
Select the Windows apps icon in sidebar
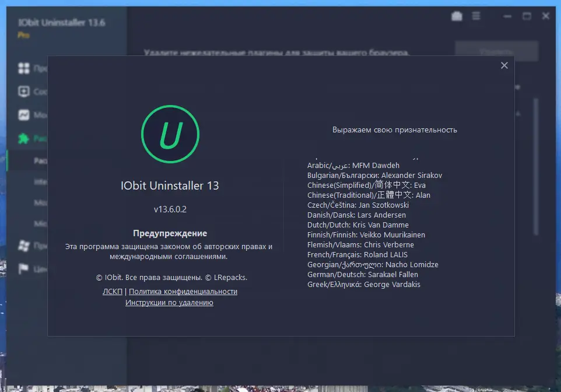click(x=23, y=245)
